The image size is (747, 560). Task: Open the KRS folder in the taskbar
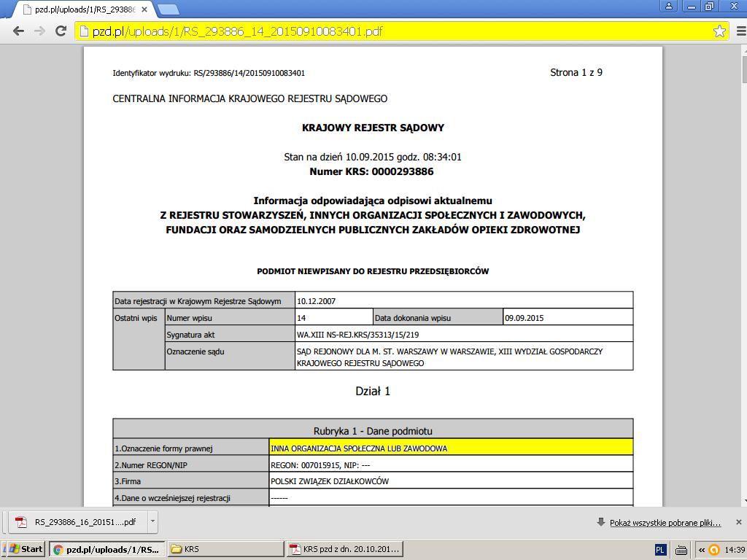point(226,549)
